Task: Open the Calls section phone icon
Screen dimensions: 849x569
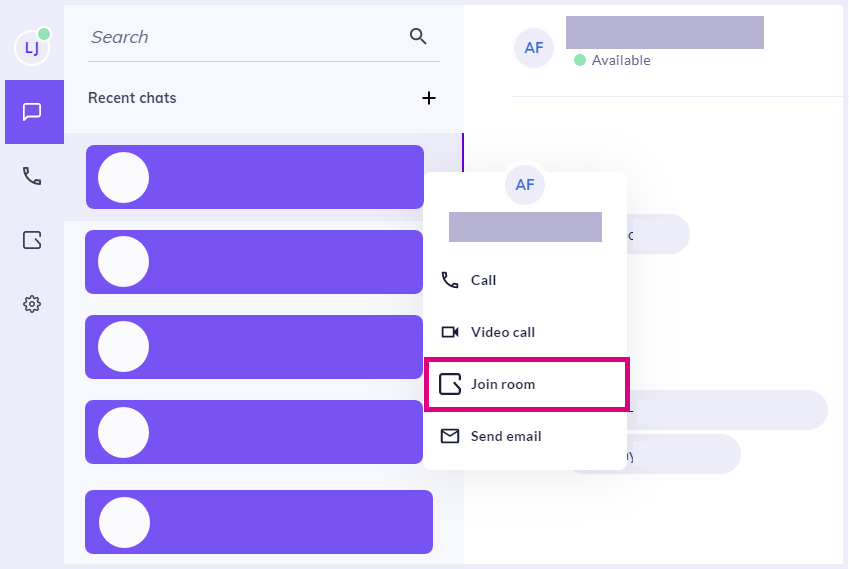Action: [x=32, y=176]
